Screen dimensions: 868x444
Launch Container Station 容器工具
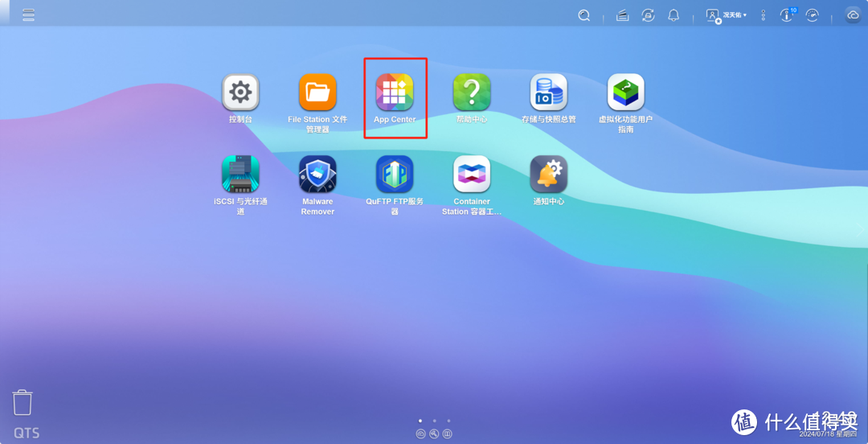(472, 174)
